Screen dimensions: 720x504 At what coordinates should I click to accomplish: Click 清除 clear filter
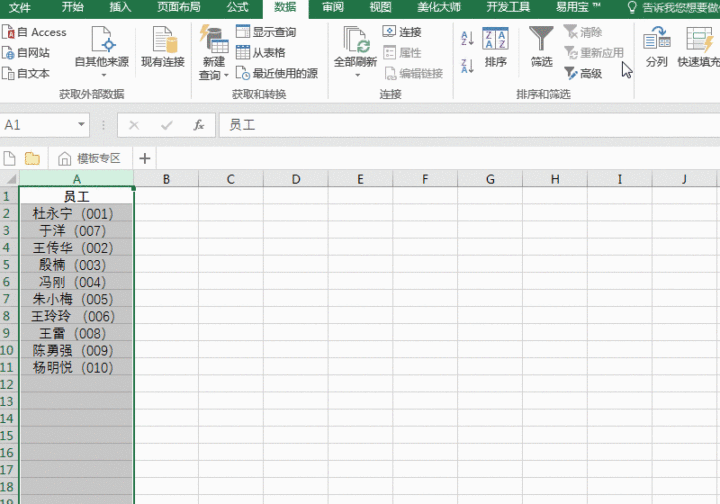pyautogui.click(x=583, y=32)
